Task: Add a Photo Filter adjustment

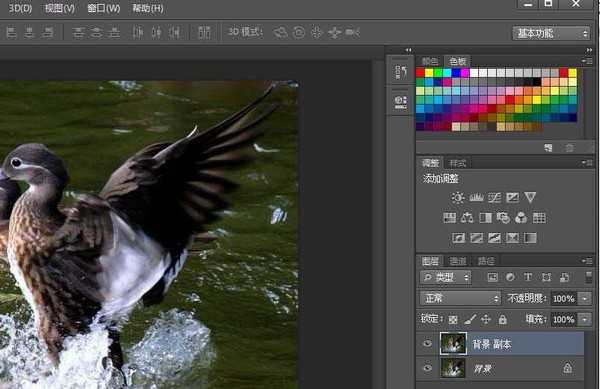Action: [x=503, y=218]
